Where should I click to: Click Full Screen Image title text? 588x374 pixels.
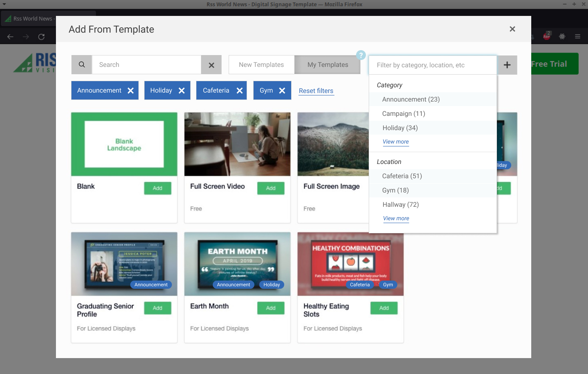332,186
